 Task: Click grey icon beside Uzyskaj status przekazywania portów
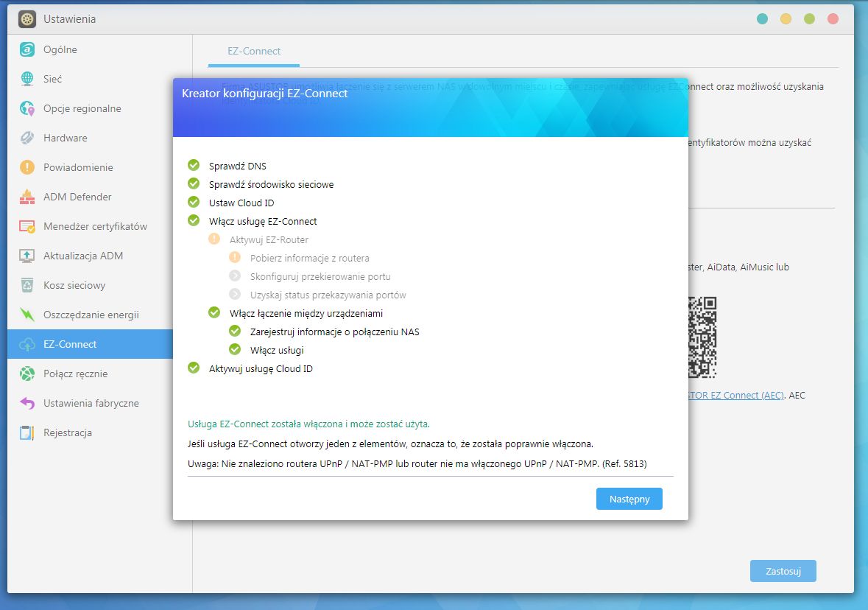(235, 294)
